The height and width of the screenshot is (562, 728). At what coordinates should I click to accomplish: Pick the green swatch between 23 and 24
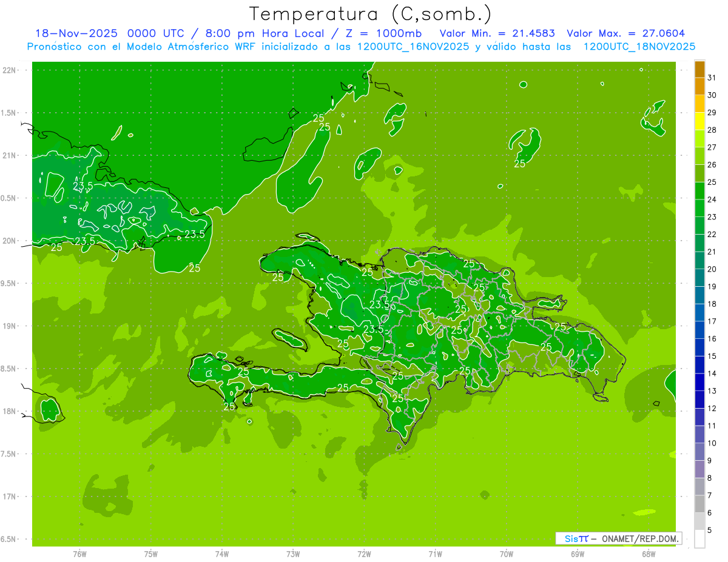click(699, 209)
